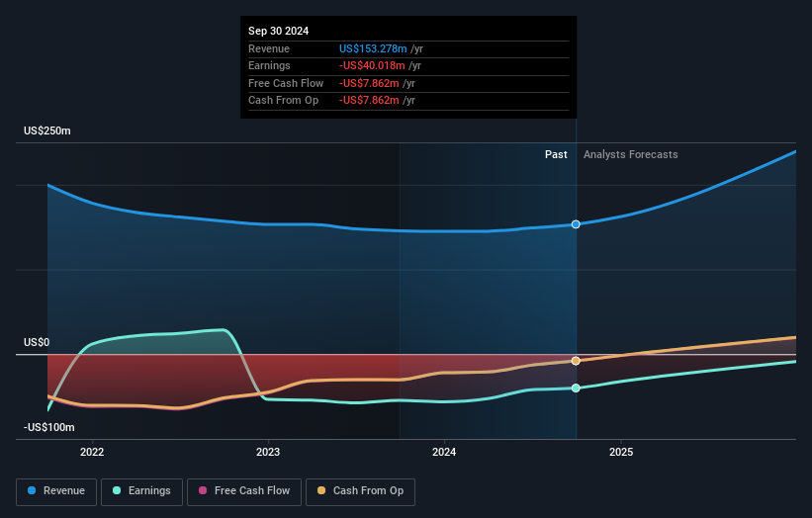Screen dimensions: 812x518
Task: Select the cash from op data point marker
Action: 576,361
